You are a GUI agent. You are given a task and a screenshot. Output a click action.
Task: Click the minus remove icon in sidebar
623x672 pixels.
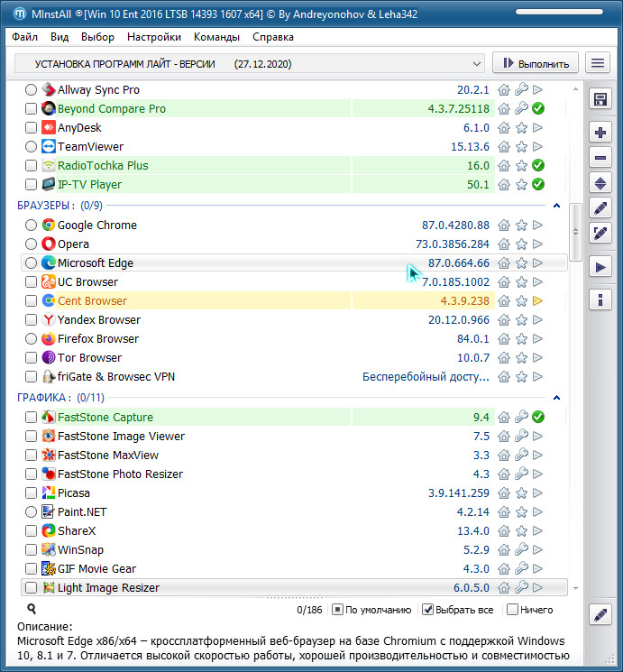600,158
